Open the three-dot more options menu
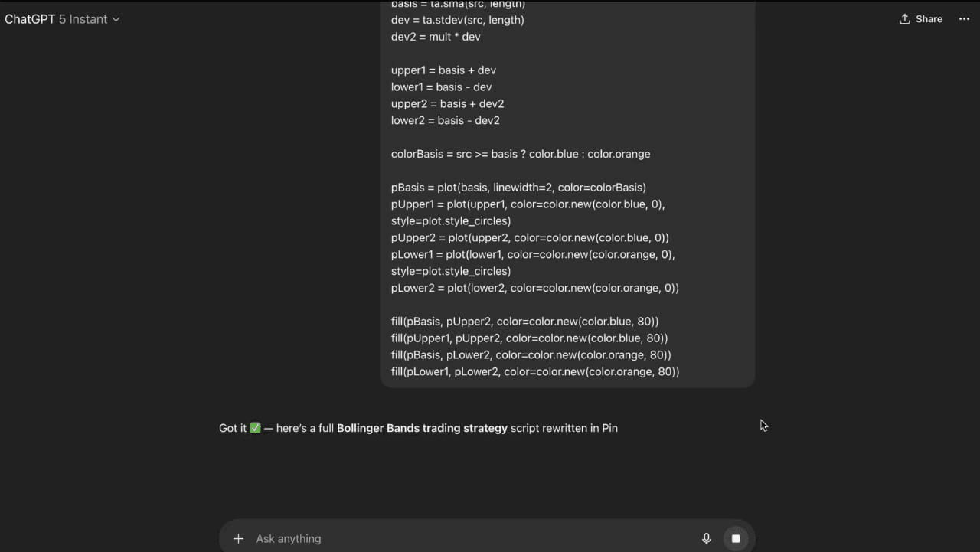 (964, 19)
